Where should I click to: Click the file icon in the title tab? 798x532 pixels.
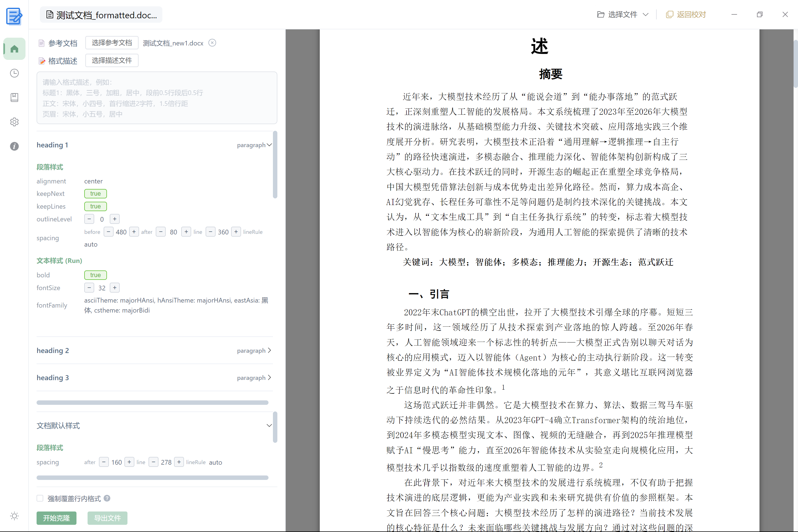[50, 15]
